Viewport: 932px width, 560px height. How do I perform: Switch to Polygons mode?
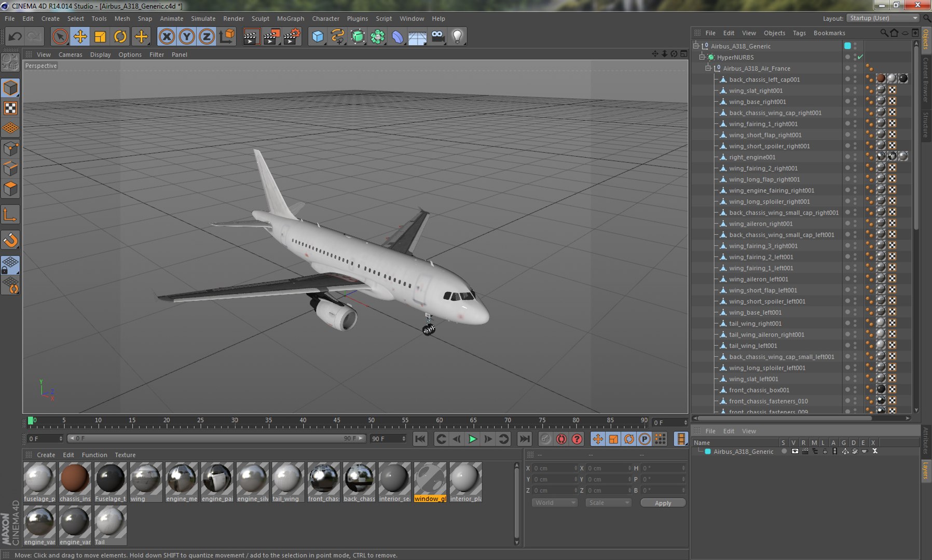coord(10,189)
